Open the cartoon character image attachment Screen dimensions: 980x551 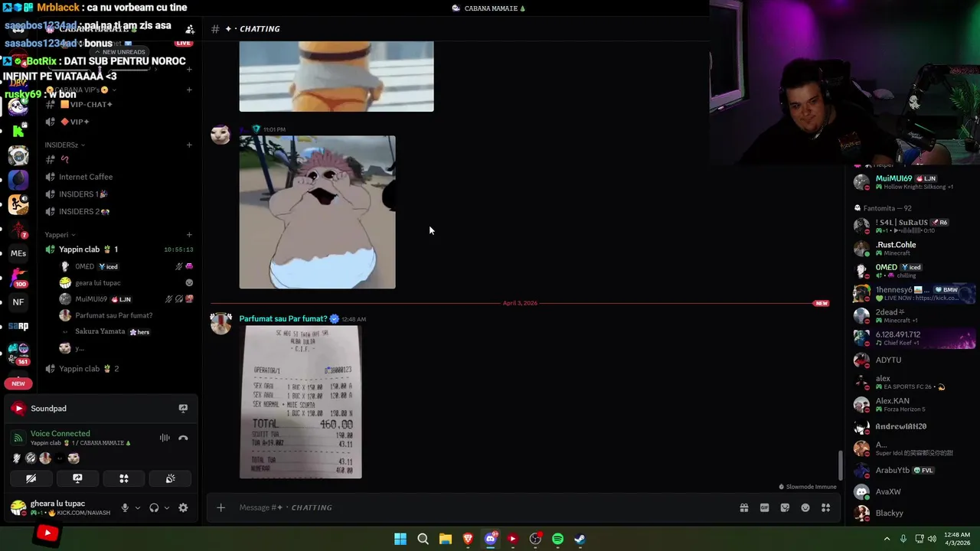tap(317, 212)
